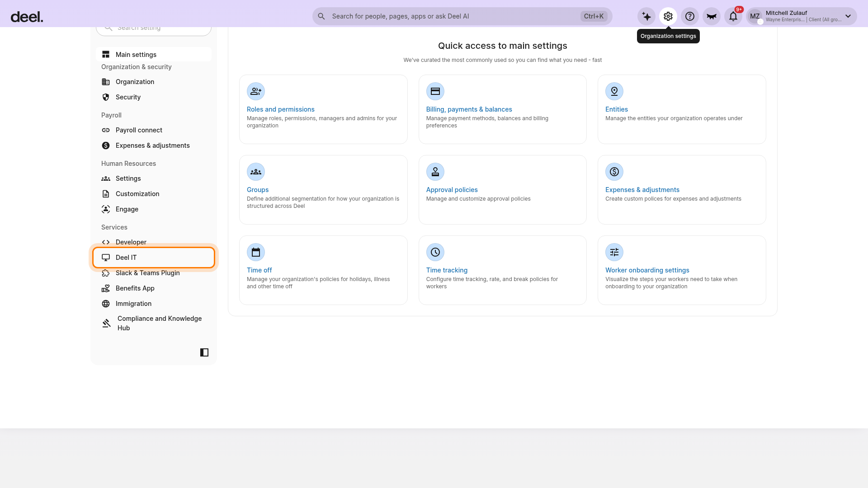Select Main settings in the sidebar
The height and width of the screenshot is (488, 868).
tap(154, 54)
